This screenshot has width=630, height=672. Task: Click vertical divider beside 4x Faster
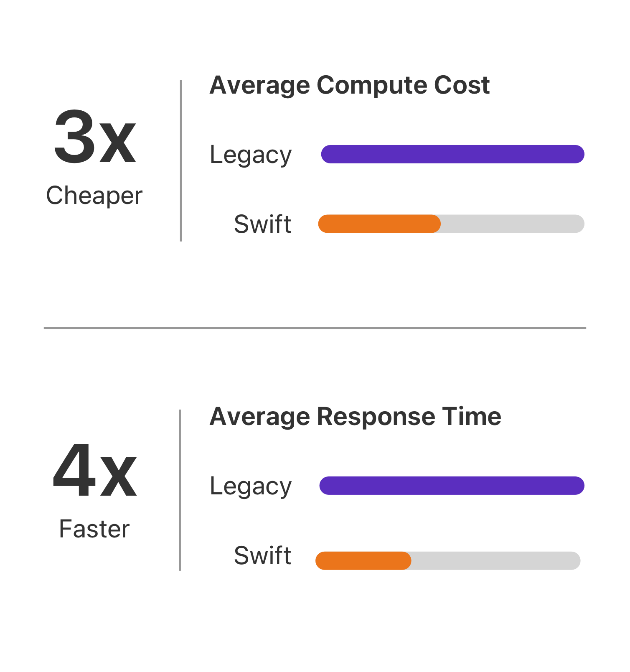[x=180, y=490]
